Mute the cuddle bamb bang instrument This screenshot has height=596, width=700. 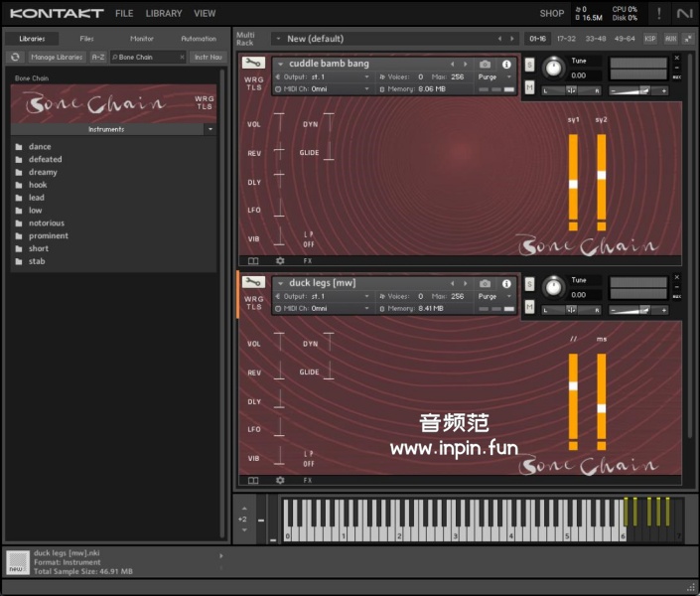coord(530,87)
